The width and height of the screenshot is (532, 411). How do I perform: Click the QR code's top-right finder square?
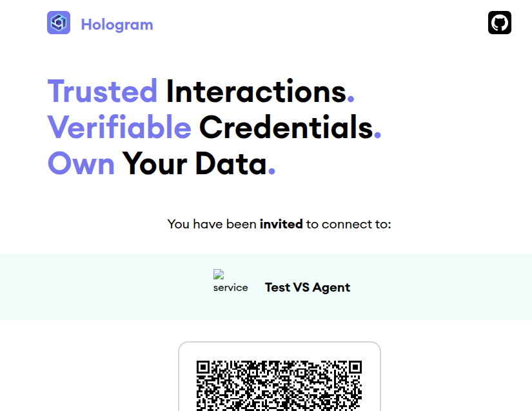coord(354,368)
